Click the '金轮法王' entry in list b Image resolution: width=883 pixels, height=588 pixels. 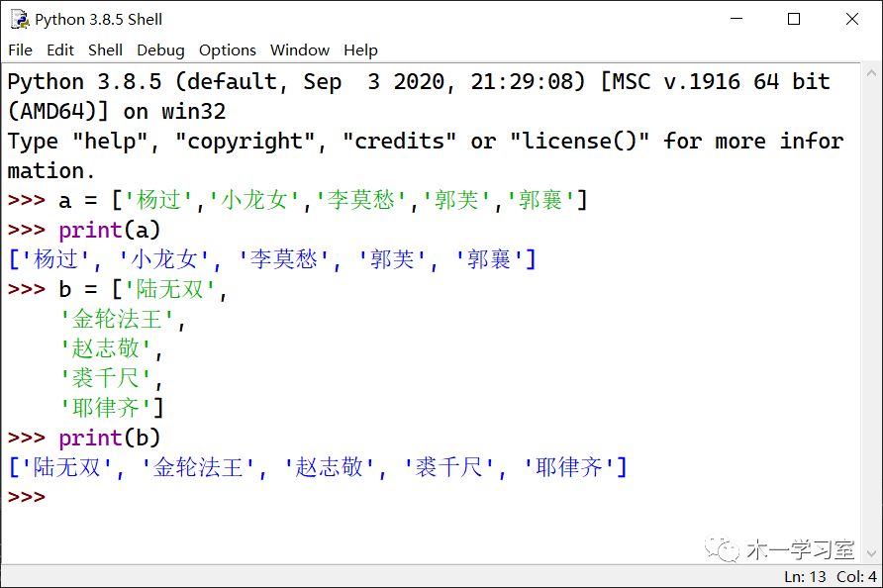click(116, 319)
